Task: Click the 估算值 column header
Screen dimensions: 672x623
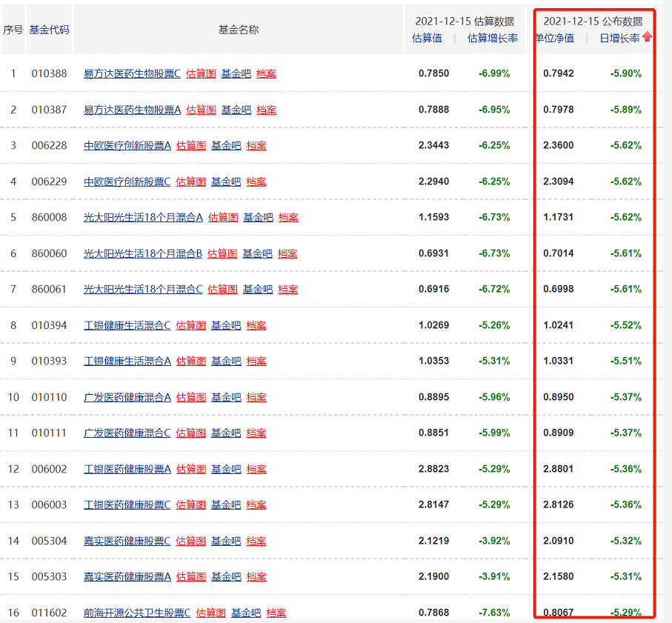Action: (427, 38)
